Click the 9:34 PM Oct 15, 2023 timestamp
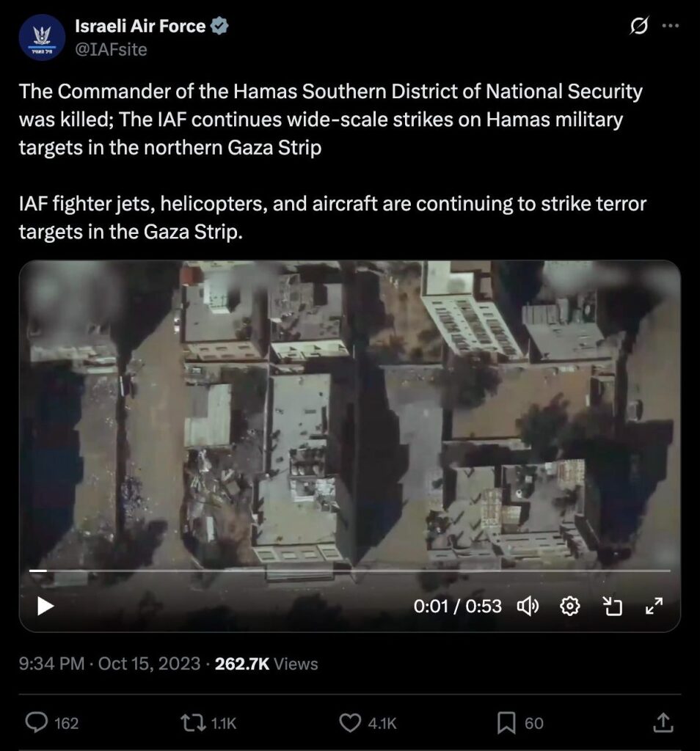 pyautogui.click(x=110, y=663)
